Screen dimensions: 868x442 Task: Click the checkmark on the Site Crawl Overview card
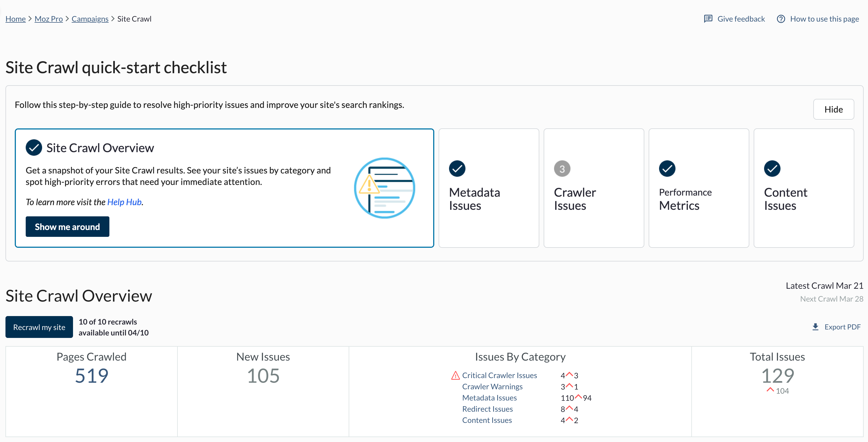tap(33, 147)
